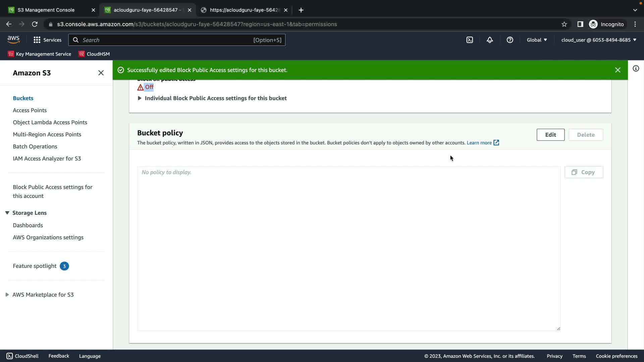Go to Access Points in sidebar
644x362 pixels.
pos(30,110)
